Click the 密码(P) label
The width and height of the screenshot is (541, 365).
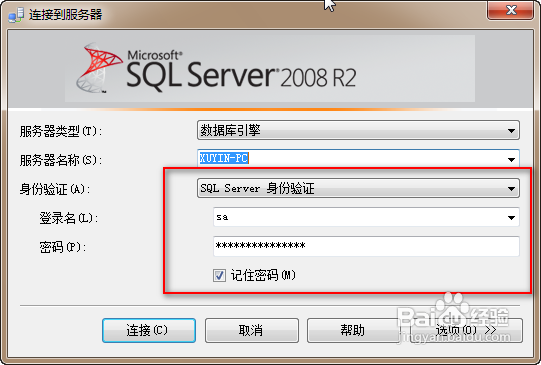pos(62,247)
